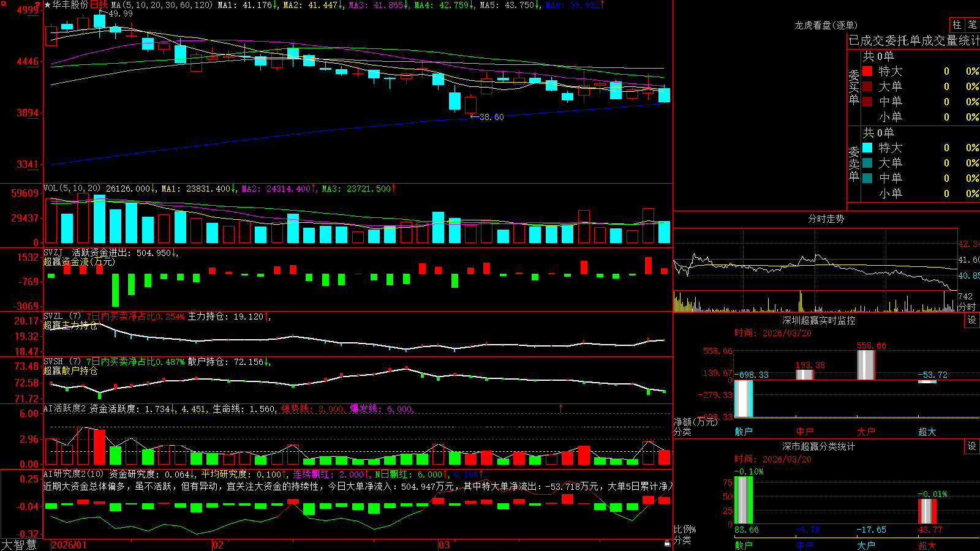Click the 38.60 low price marker
This screenshot has width=980, height=551.
click(x=491, y=117)
